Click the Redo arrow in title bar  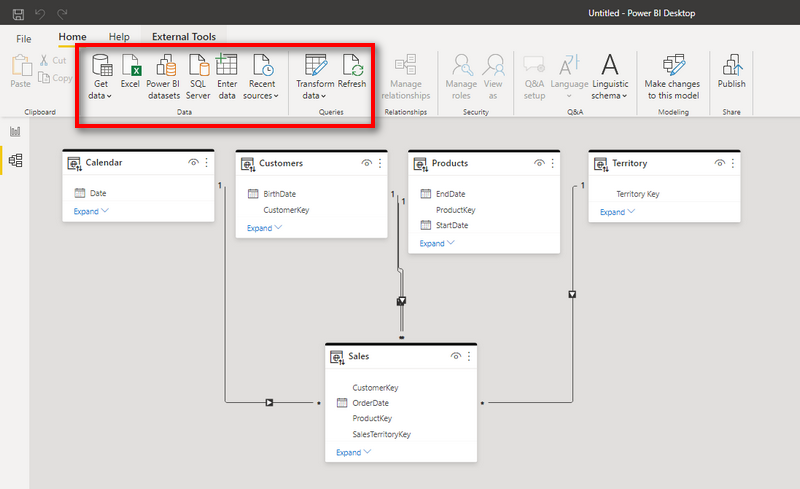point(62,14)
